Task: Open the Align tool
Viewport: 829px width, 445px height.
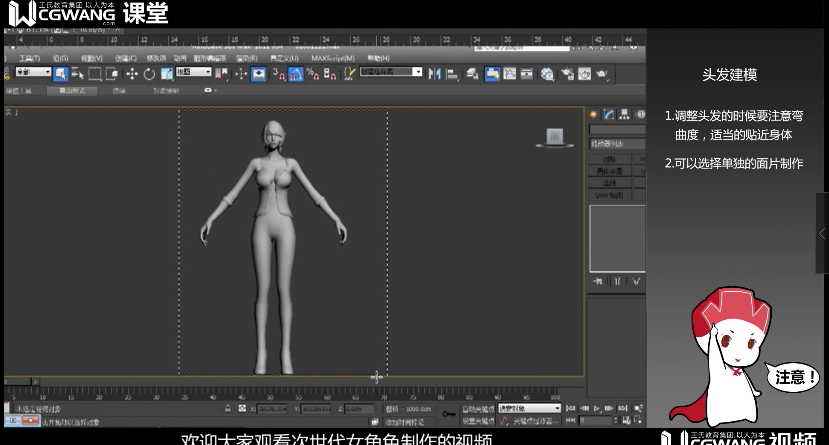Action: pyautogui.click(x=452, y=74)
